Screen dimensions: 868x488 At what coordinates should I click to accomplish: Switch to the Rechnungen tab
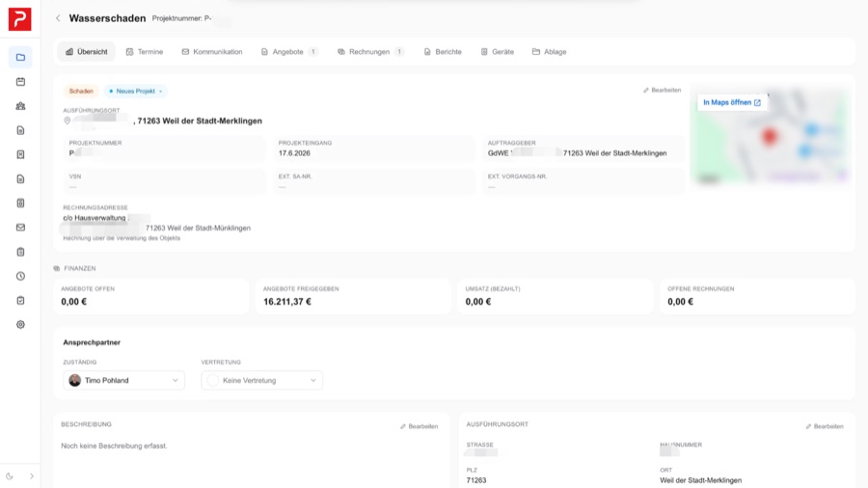(370, 52)
